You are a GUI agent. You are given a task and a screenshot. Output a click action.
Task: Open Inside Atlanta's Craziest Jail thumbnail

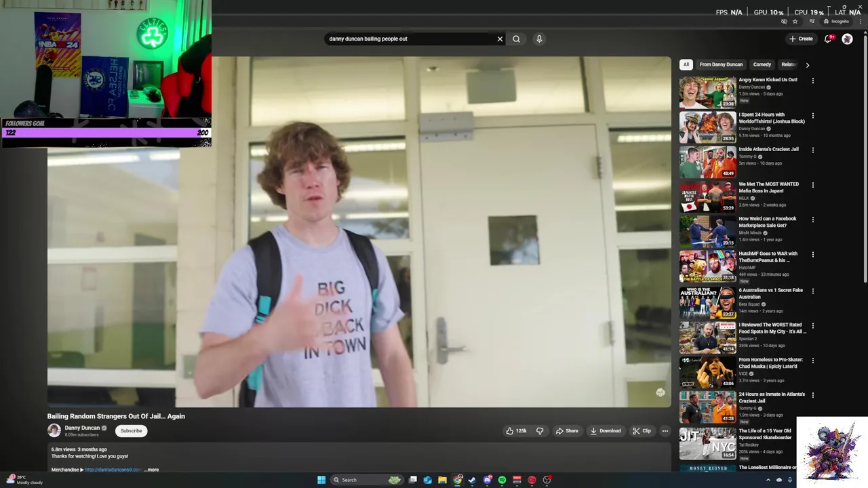pos(707,161)
